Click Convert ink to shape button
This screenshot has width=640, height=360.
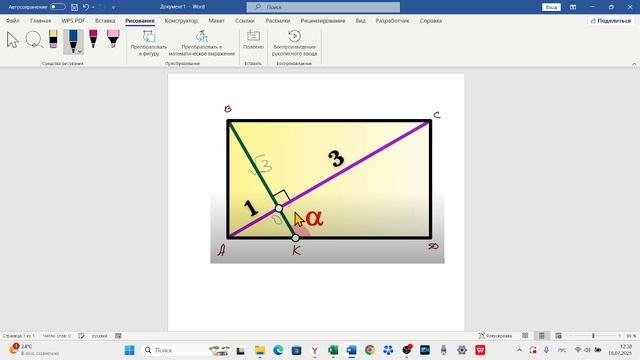149,43
